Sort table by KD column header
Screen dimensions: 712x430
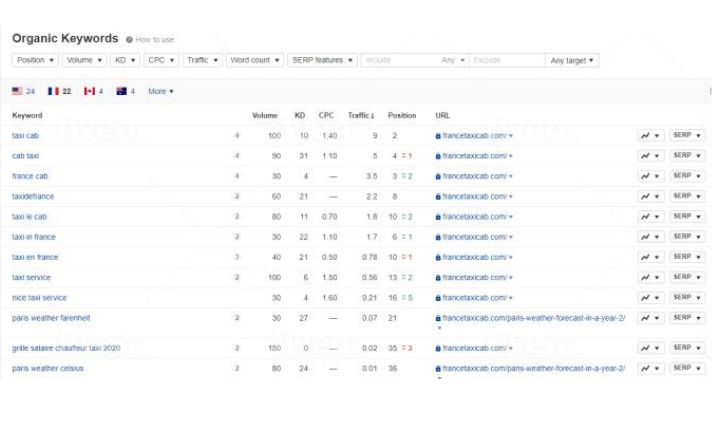300,115
